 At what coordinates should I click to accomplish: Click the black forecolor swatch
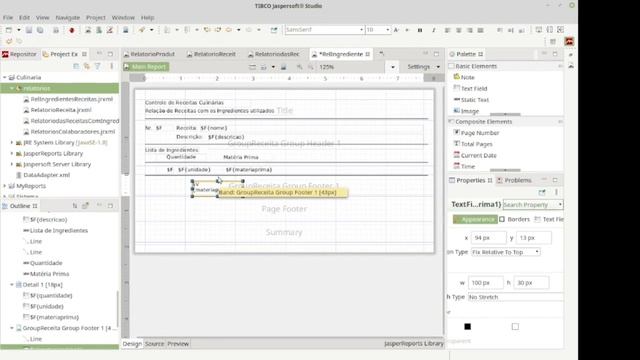pyautogui.click(x=467, y=327)
